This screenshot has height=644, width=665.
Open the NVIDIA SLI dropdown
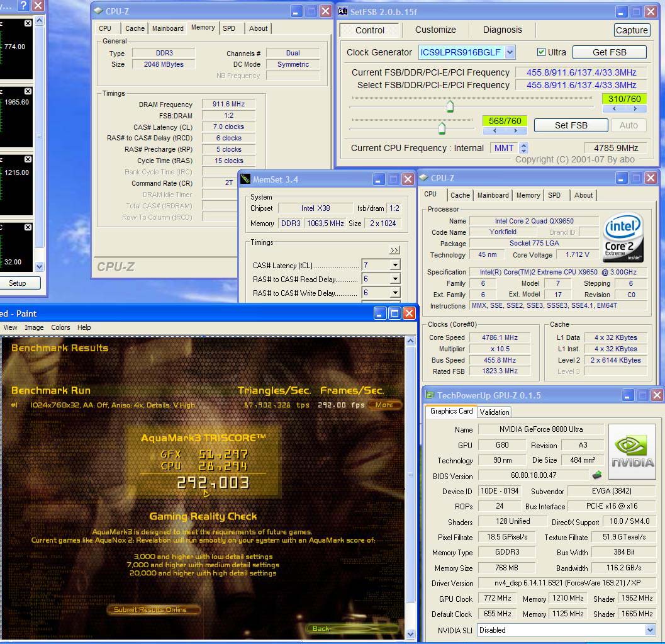[650, 630]
